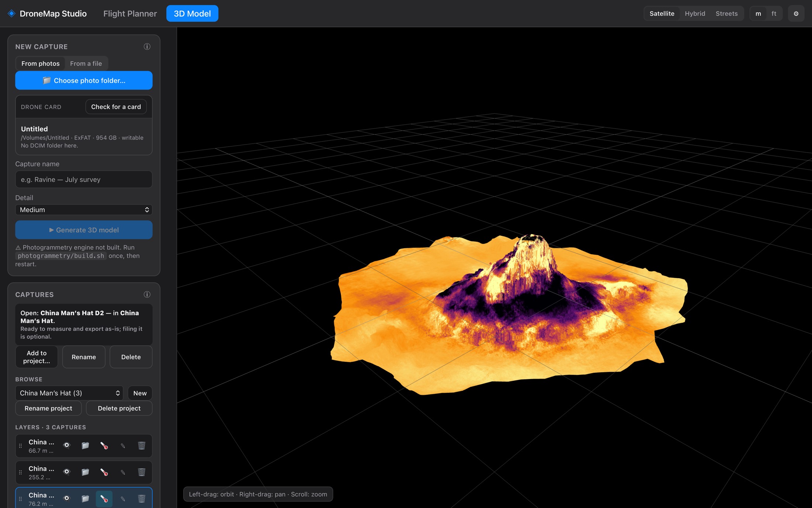Select Satellite map style
This screenshot has width=812, height=508.
(x=662, y=14)
